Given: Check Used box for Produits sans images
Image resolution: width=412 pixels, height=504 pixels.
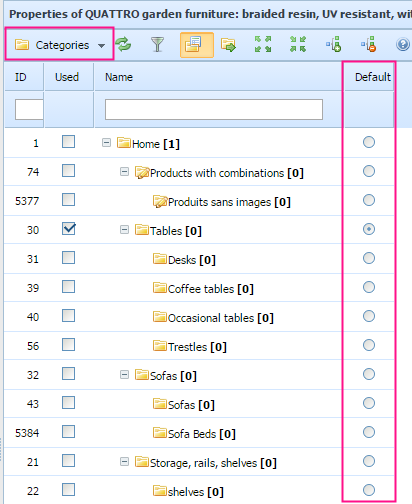Looking at the screenshot, I should [68, 200].
